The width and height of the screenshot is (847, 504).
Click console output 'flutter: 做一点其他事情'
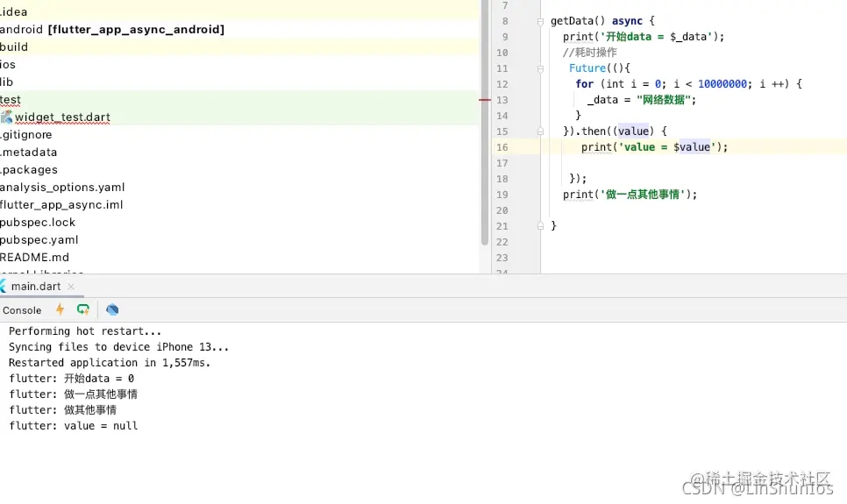pos(73,394)
